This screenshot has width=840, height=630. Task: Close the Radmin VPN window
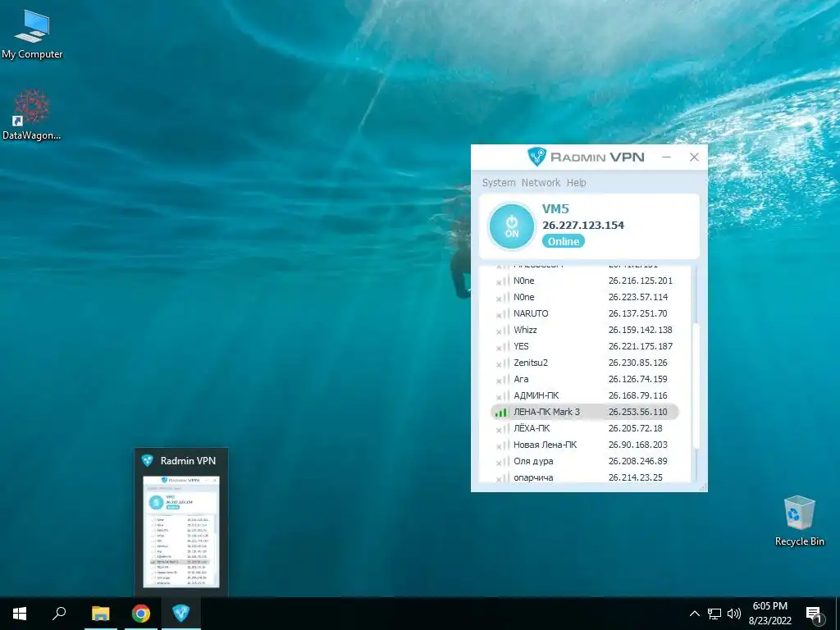pyautogui.click(x=694, y=157)
